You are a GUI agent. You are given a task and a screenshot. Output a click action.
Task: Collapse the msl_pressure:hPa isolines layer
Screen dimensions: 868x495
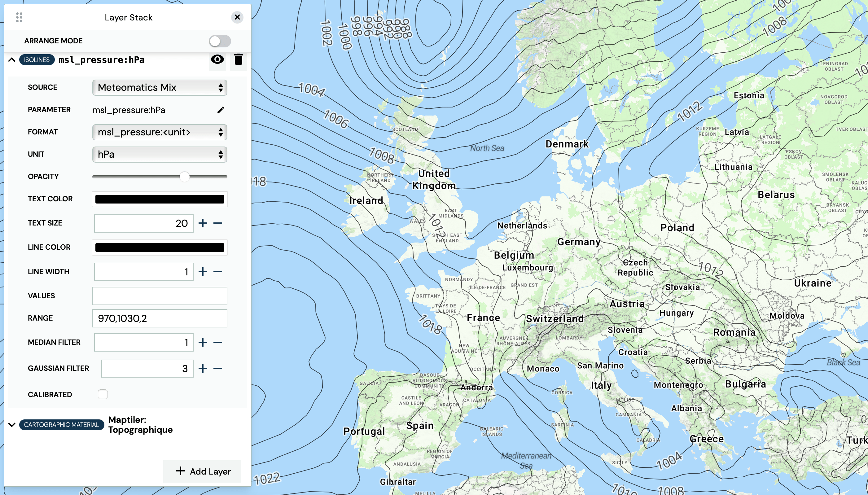coord(12,60)
